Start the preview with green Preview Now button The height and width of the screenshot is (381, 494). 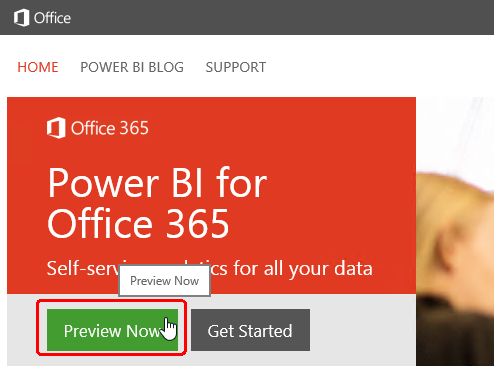[x=112, y=330]
